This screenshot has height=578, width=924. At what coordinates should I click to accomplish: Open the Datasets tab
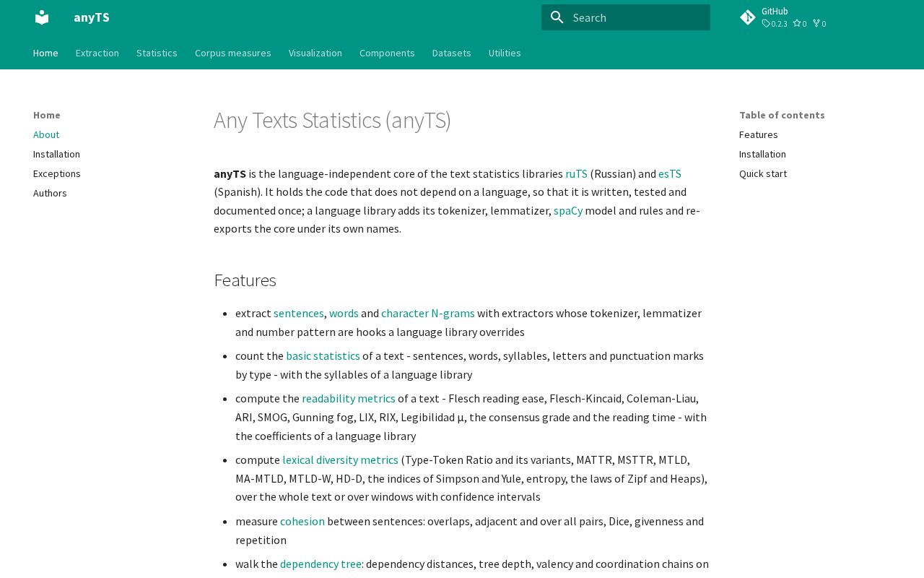[452, 53]
